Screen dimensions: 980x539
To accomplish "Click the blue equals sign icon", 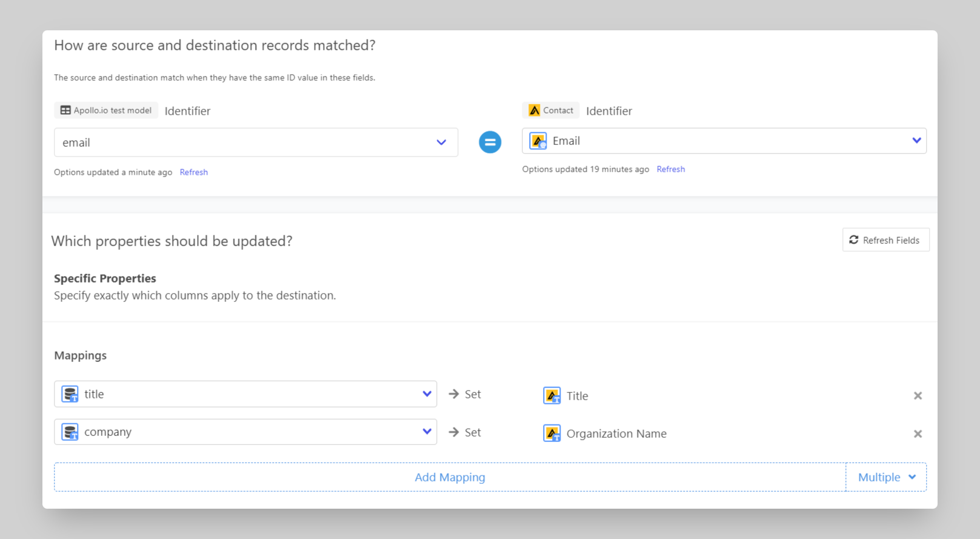I will pyautogui.click(x=490, y=142).
